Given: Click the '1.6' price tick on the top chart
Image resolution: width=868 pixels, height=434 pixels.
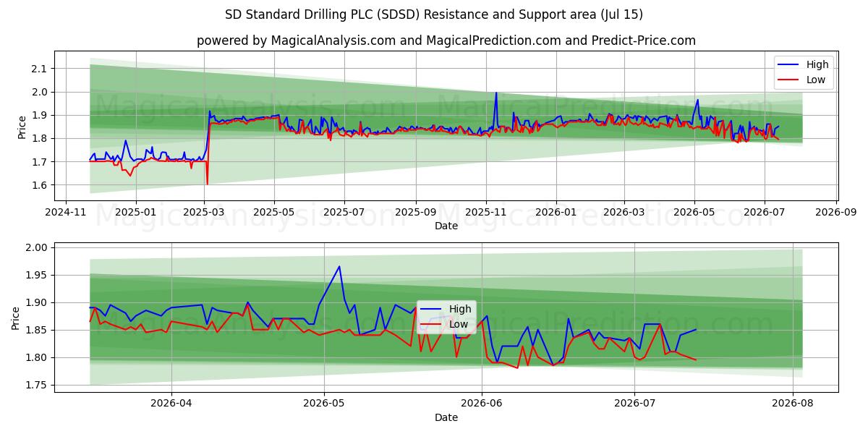Looking at the screenshot, I should point(40,185).
